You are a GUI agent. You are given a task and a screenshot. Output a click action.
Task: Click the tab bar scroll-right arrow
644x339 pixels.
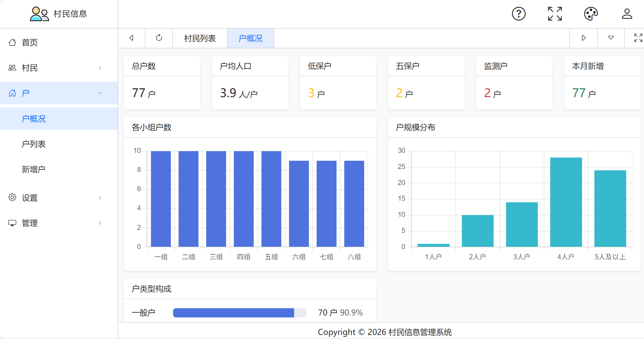(583, 38)
